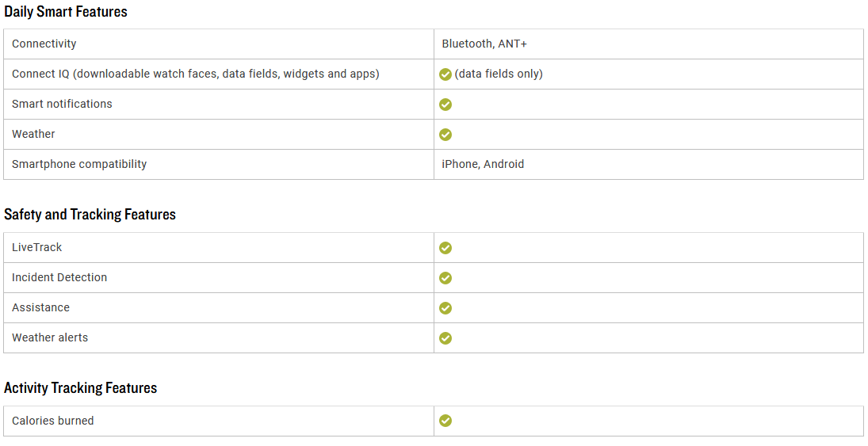Click the Smart notifications checkmark icon
This screenshot has height=446, width=868.
(x=445, y=104)
